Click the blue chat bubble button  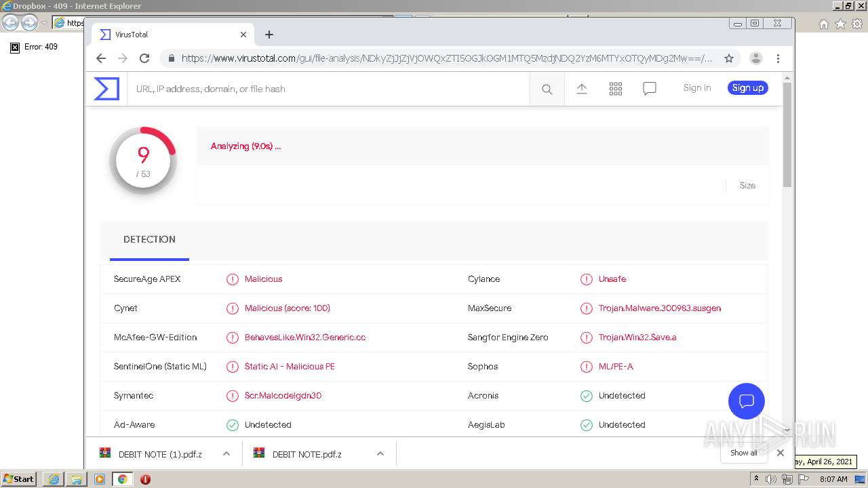747,401
